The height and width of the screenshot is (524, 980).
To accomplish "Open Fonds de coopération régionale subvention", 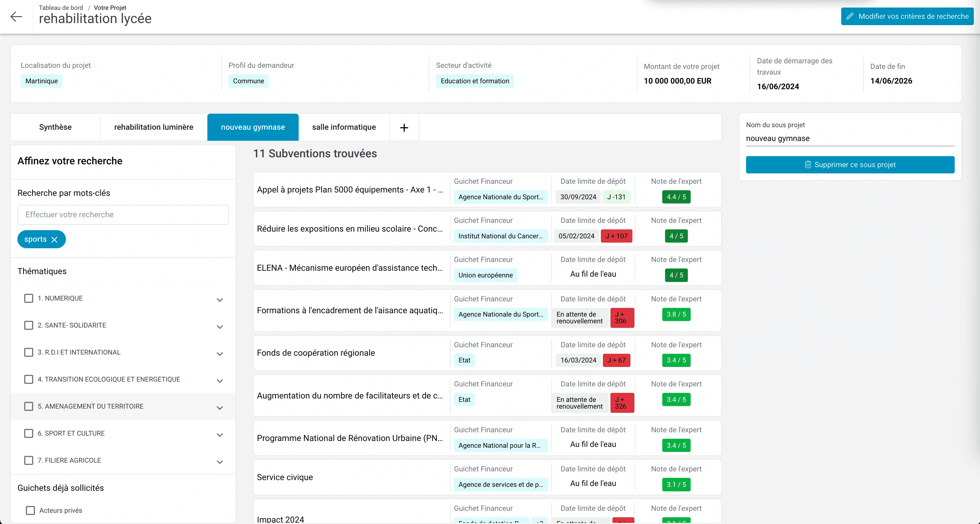I will coord(316,353).
